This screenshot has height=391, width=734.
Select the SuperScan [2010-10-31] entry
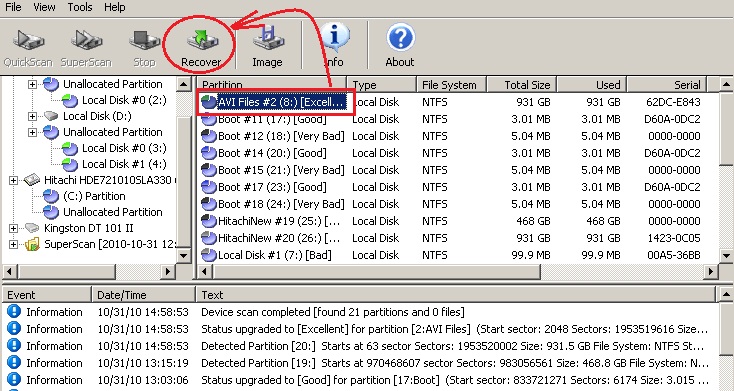pyautogui.click(x=110, y=244)
